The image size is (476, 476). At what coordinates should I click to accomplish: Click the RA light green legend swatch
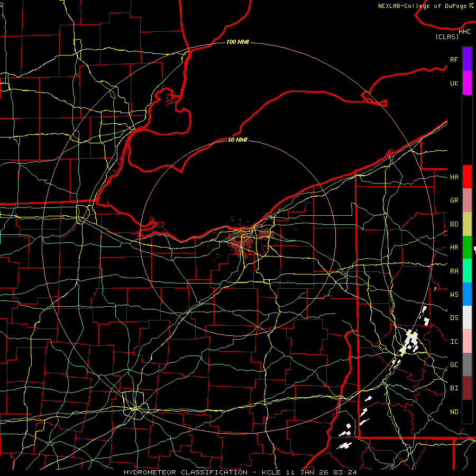coord(467,271)
